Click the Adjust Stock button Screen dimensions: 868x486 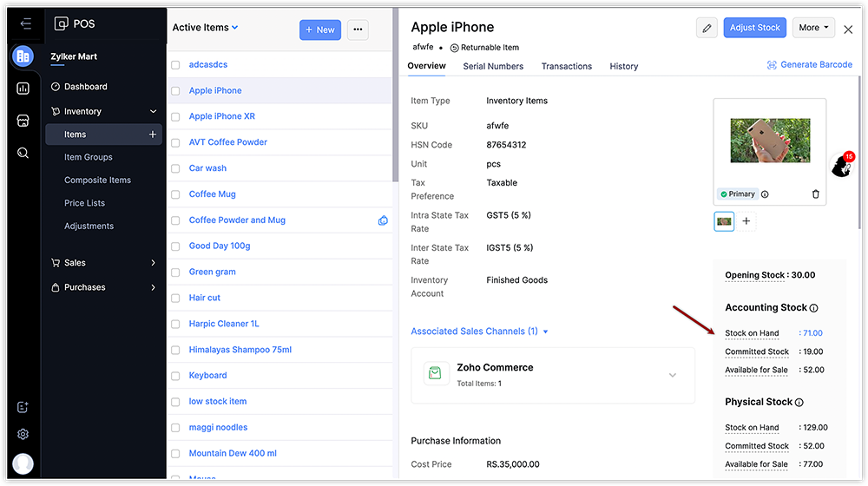click(x=754, y=28)
